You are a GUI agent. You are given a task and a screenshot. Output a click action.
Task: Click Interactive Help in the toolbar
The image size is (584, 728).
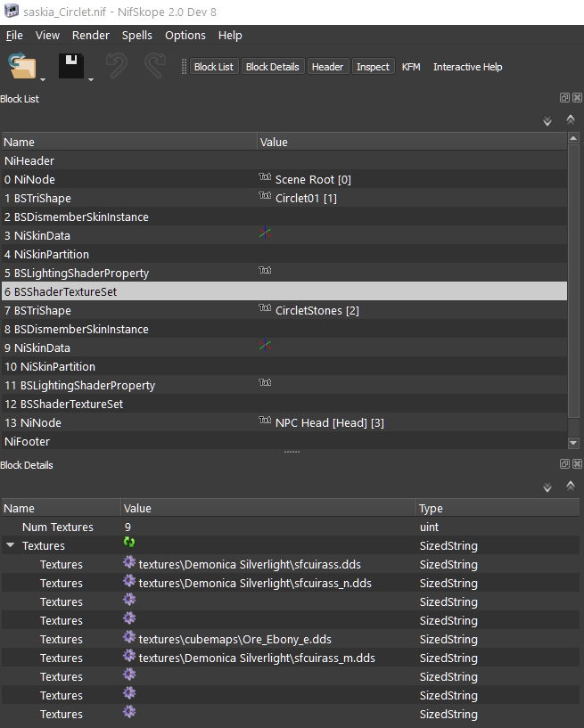click(467, 67)
